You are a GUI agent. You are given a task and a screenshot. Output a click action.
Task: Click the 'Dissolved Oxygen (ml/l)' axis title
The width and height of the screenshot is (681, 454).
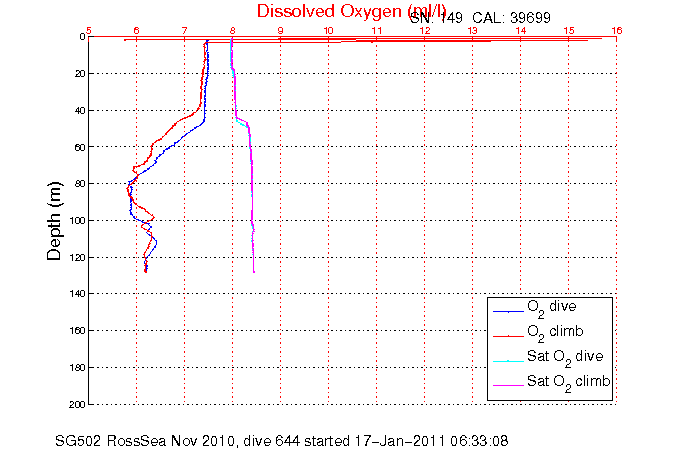click(x=351, y=12)
